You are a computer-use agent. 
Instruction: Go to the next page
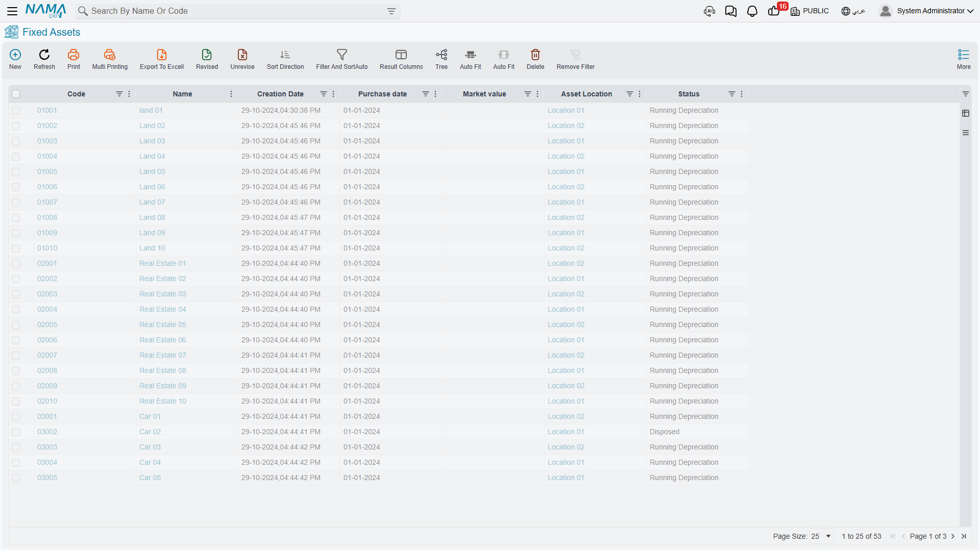point(953,536)
